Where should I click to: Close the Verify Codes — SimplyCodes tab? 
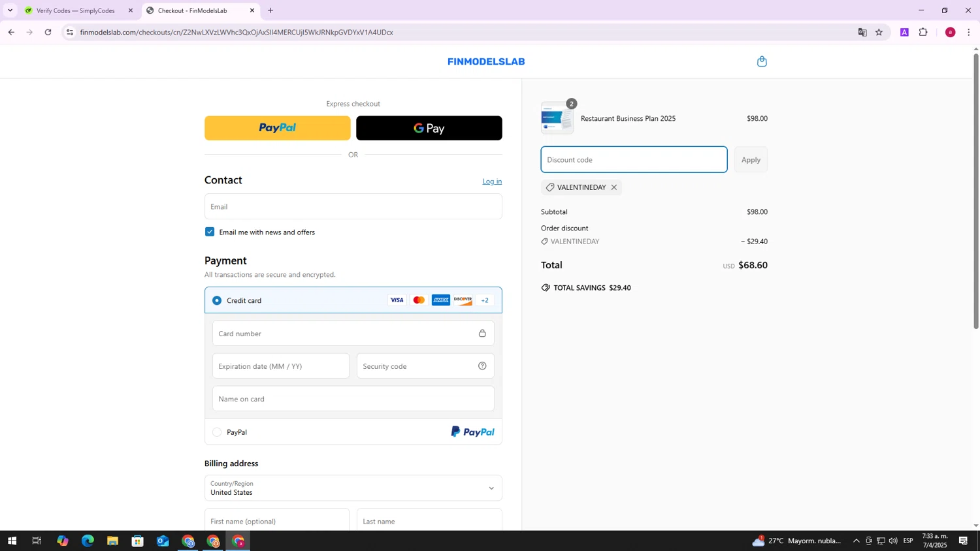tap(131, 10)
